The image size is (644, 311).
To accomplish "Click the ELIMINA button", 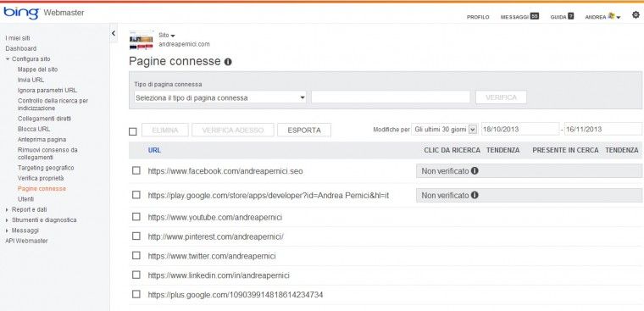I will (165, 131).
